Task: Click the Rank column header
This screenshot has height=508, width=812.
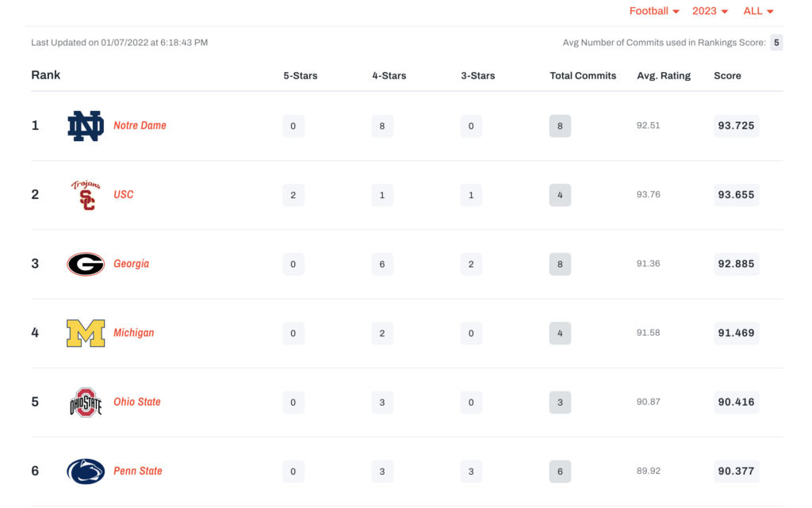Action: tap(45, 75)
